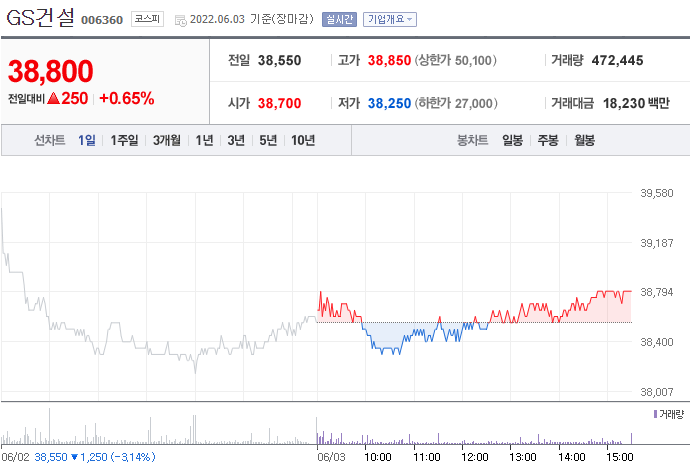Viewport: 690px width, 474px height.
Task: Click the 39,187 y-axis label
Action: (x=657, y=243)
